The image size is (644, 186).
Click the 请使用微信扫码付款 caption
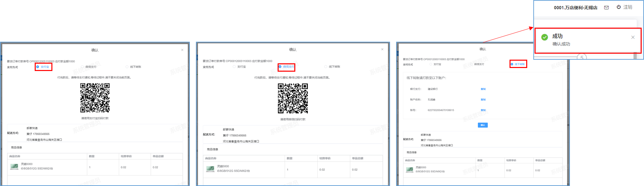coord(293,119)
